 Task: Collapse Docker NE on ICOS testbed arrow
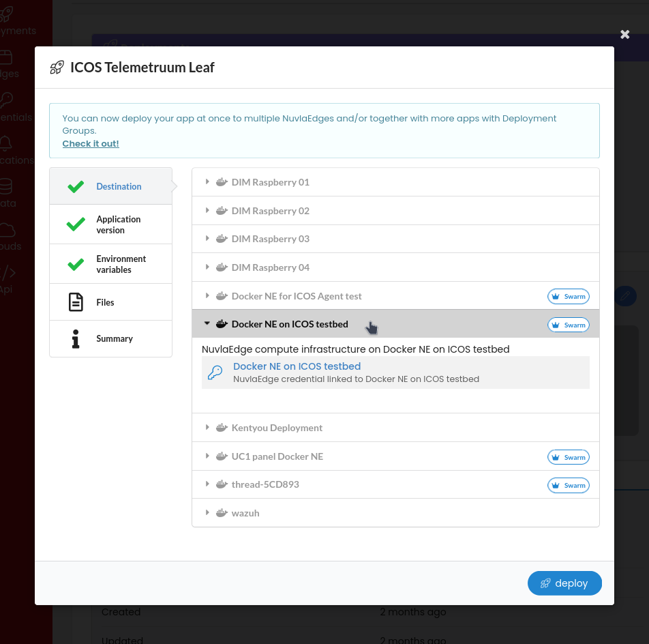[x=207, y=323]
